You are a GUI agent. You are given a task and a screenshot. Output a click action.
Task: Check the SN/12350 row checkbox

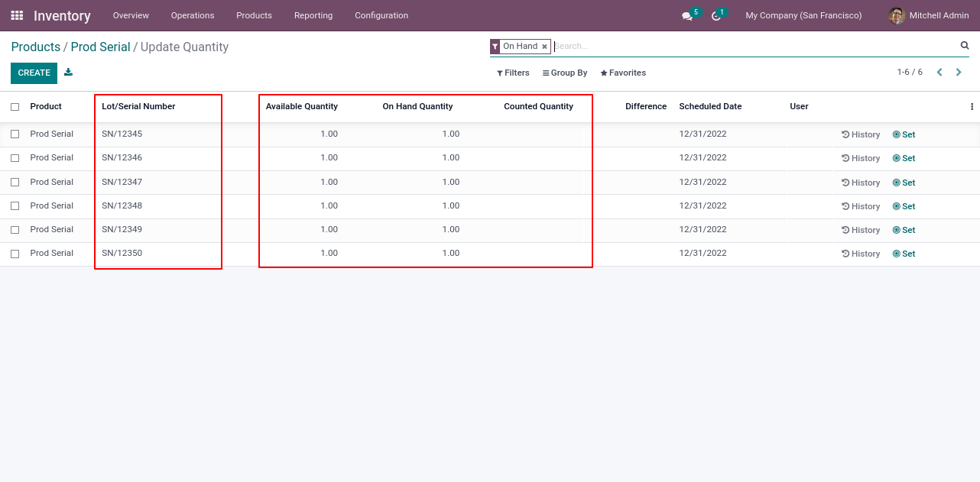click(x=15, y=254)
